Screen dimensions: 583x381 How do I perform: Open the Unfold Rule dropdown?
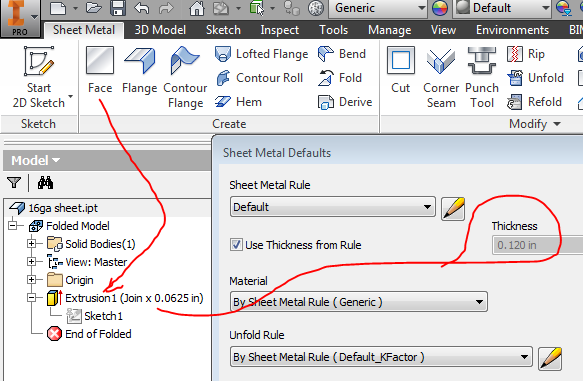pos(381,357)
